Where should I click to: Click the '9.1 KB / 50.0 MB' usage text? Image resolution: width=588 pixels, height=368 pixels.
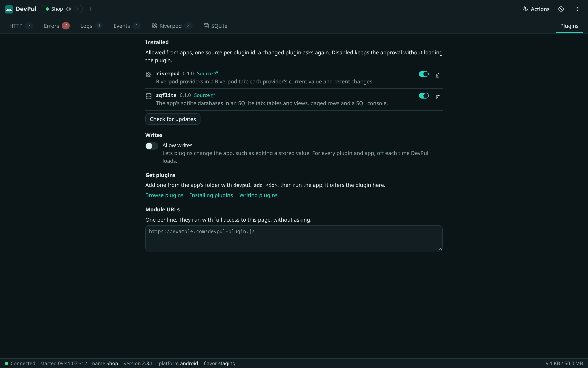(564, 363)
